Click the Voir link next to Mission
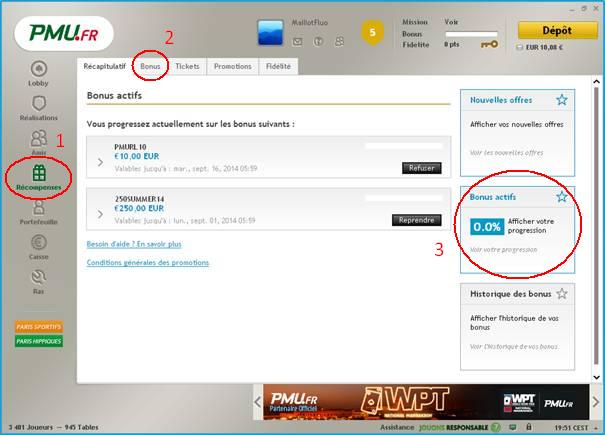This screenshot has height=435, width=605. click(x=451, y=22)
